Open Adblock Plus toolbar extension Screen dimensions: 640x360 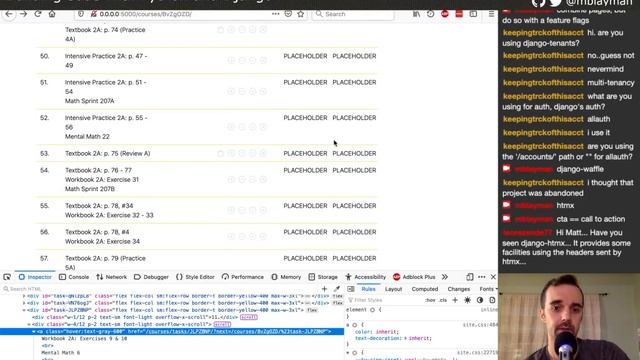[x=444, y=14]
